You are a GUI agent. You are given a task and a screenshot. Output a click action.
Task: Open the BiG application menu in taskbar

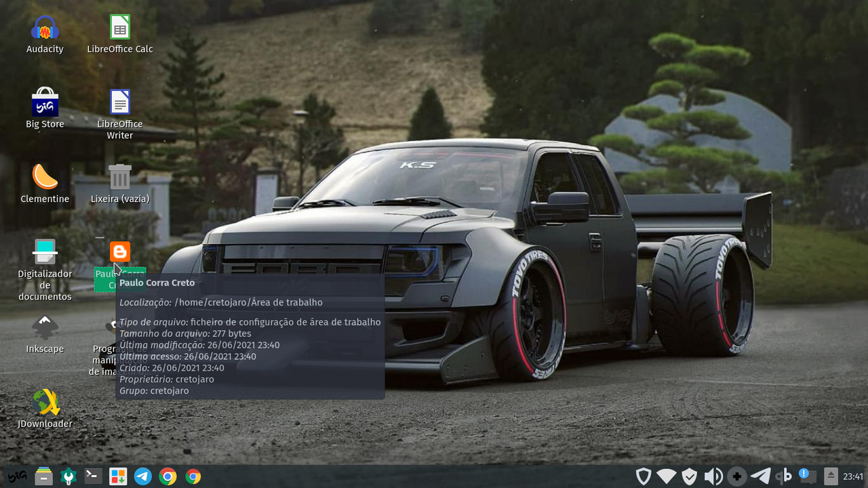(x=18, y=476)
